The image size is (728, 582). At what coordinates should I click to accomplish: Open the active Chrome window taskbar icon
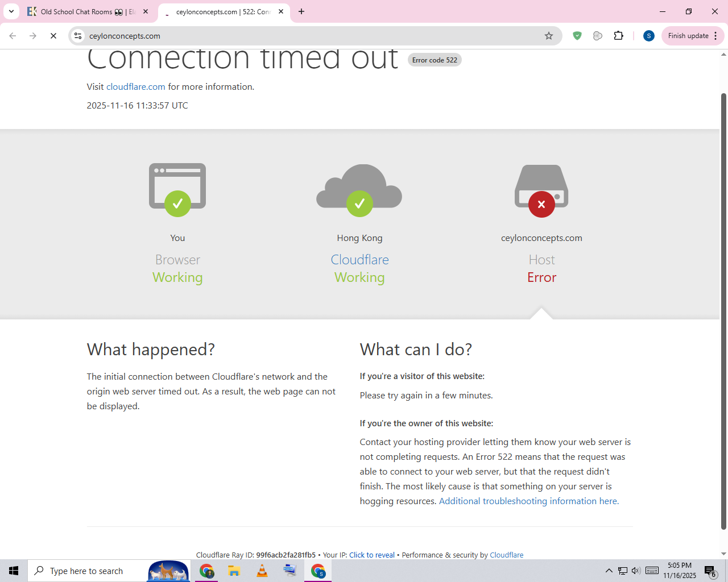(x=318, y=571)
